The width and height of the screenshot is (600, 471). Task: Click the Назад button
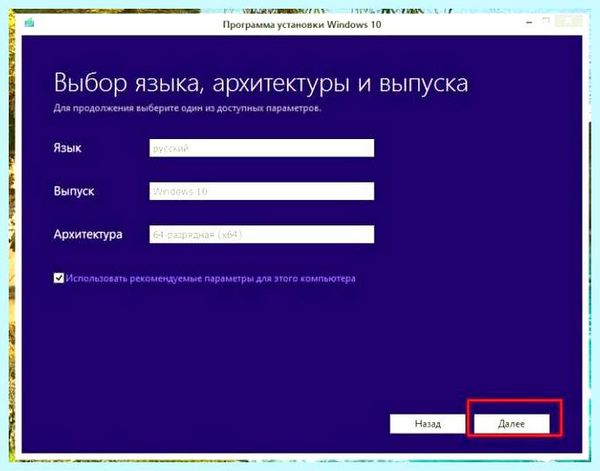pyautogui.click(x=428, y=424)
